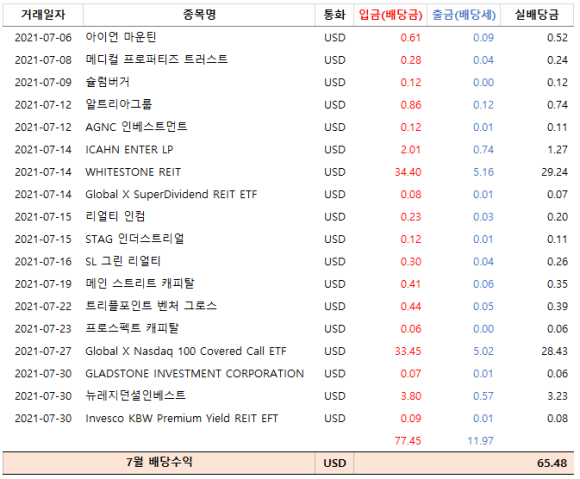Click USD in the 7월 배당수익 row
The image size is (580, 479).
click(335, 463)
